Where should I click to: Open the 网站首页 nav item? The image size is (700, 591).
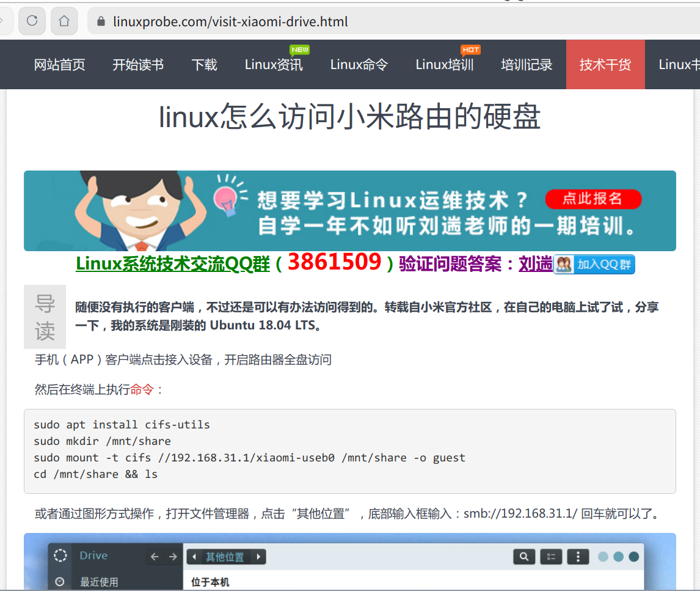pyautogui.click(x=59, y=65)
